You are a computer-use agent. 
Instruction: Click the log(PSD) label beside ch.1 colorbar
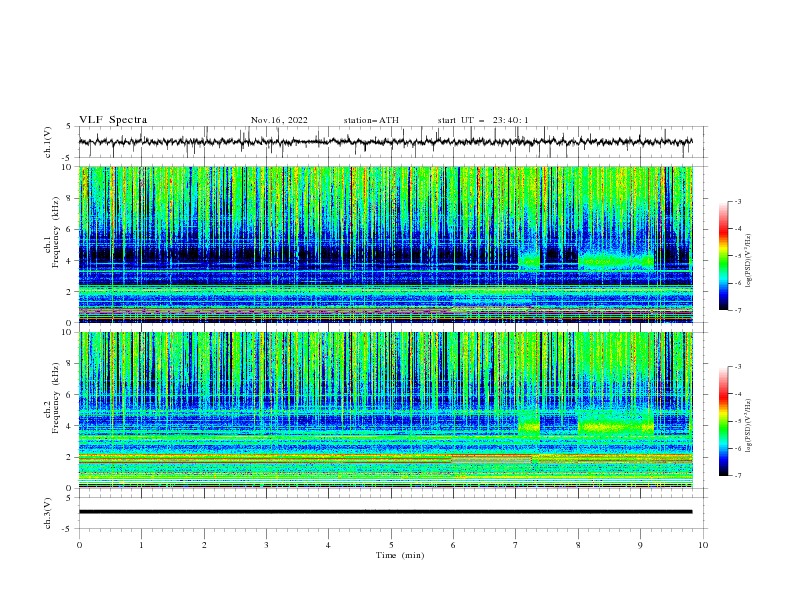tap(749, 261)
